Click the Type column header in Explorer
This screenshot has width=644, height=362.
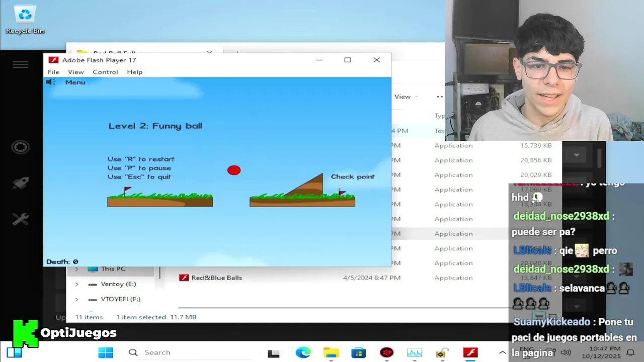pos(440,116)
